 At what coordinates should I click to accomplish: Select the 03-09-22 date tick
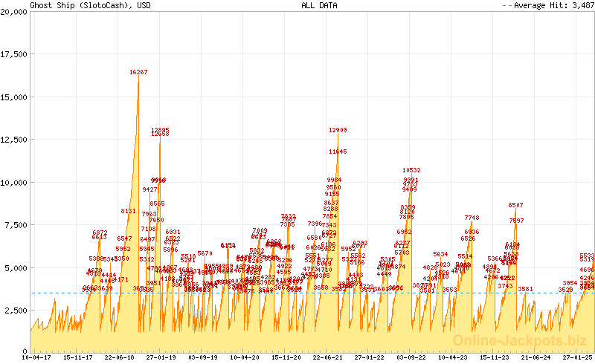point(411,357)
